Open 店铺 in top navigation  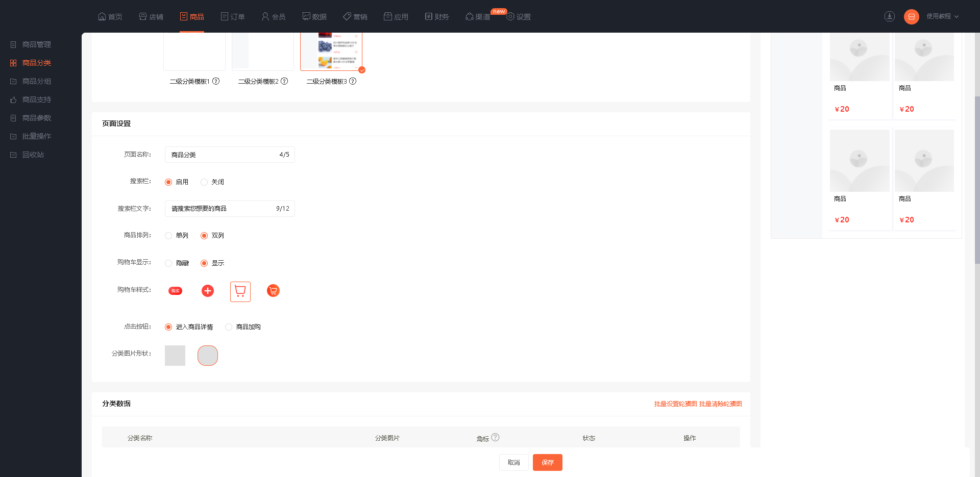151,17
